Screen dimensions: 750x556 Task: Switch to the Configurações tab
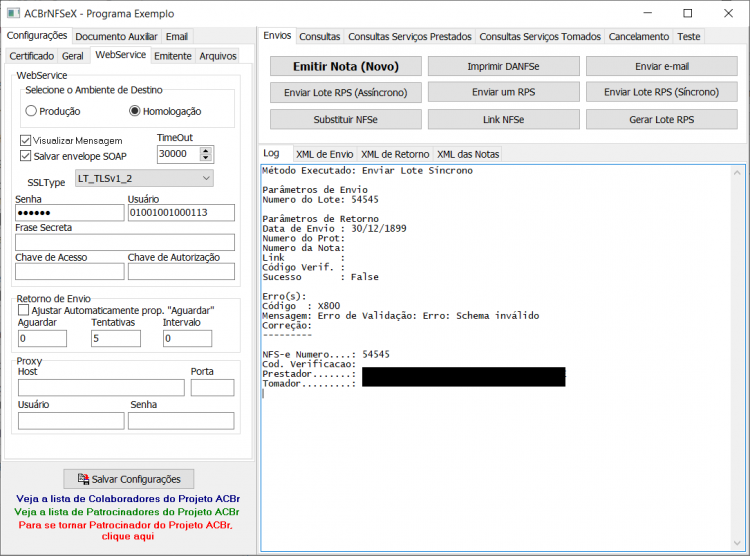coord(37,36)
